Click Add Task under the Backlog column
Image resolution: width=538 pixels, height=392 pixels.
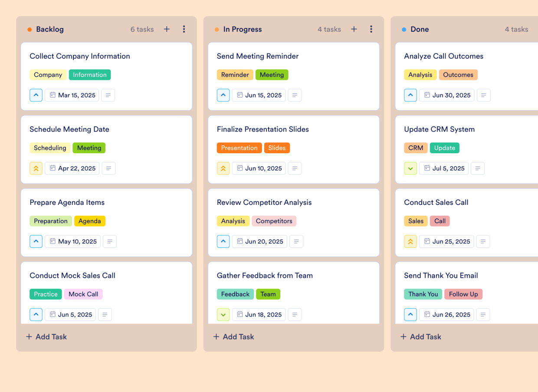point(46,336)
